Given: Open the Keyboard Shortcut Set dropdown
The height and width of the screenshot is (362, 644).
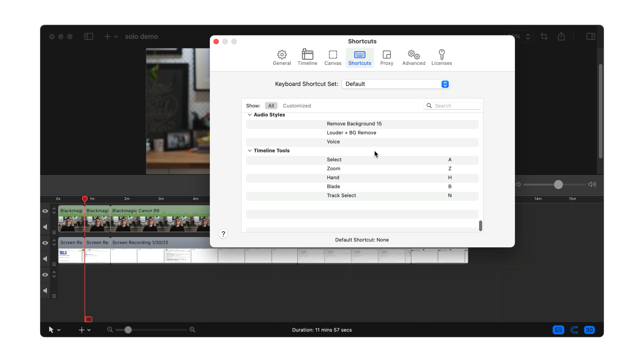Looking at the screenshot, I should click(x=395, y=84).
